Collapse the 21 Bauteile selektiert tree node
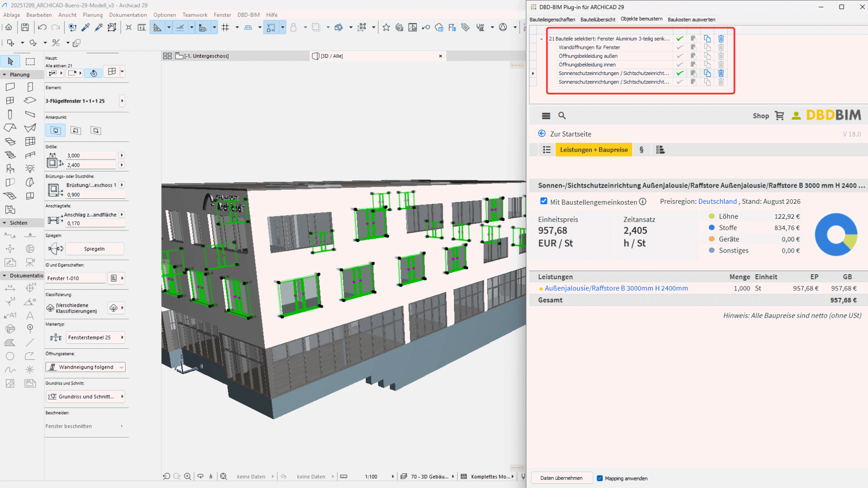 click(542, 39)
